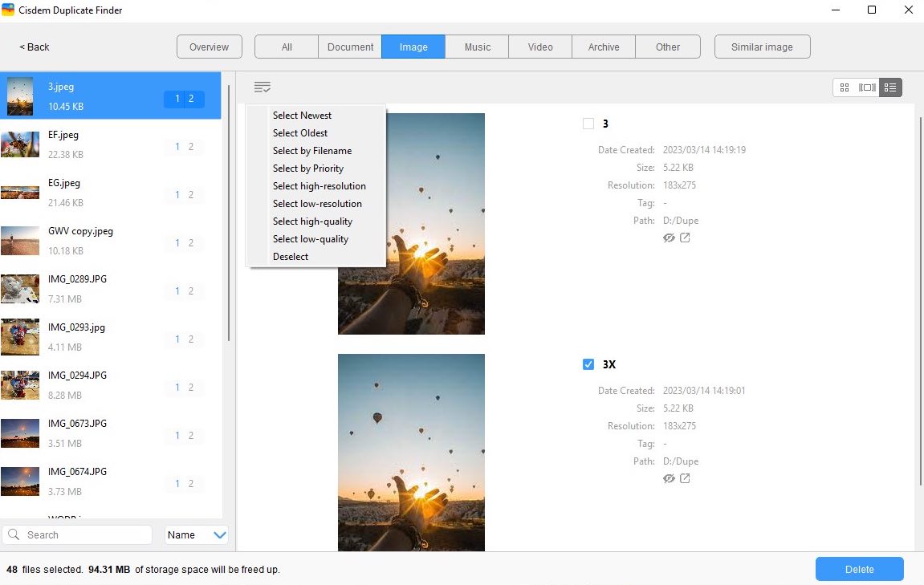This screenshot has height=585, width=924.
Task: Choose Select low-quality
Action: click(x=311, y=239)
